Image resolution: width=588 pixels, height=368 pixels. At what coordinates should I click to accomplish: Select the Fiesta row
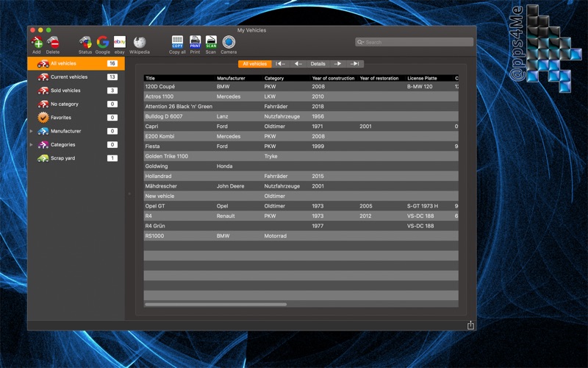coord(301,146)
